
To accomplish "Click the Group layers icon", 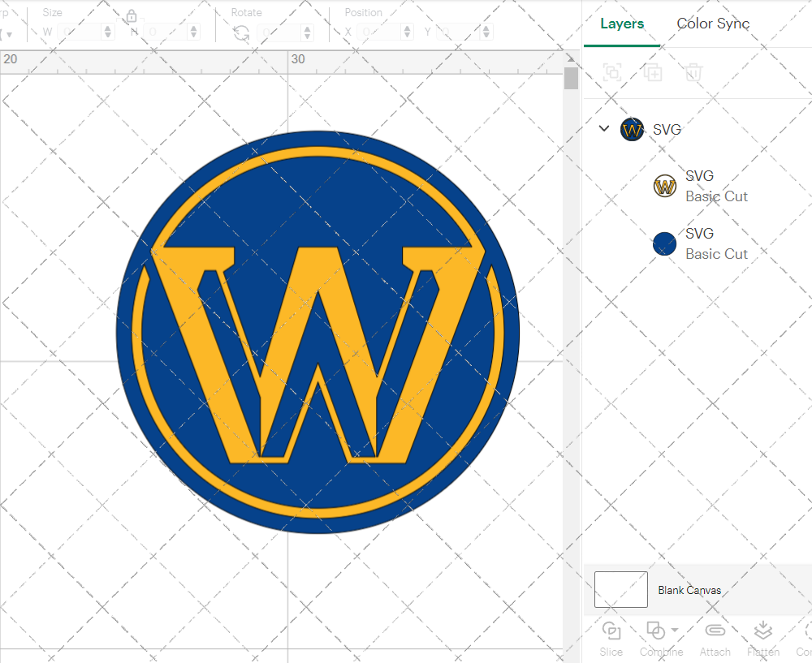I will (612, 72).
